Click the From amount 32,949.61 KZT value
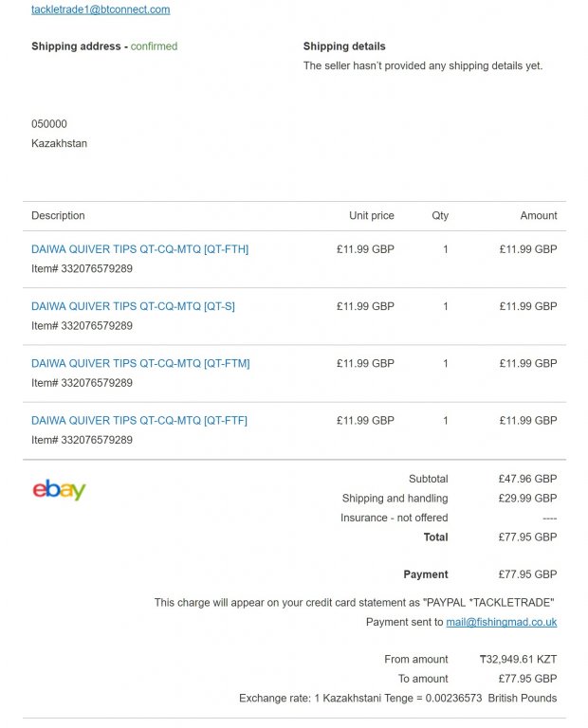 (518, 660)
